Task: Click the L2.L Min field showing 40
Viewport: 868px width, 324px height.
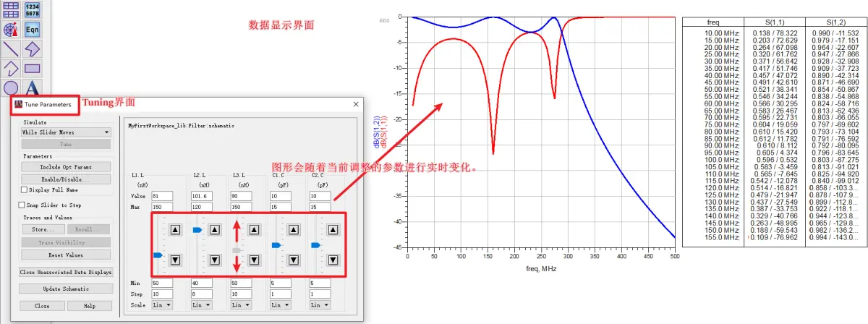Action: [x=202, y=283]
